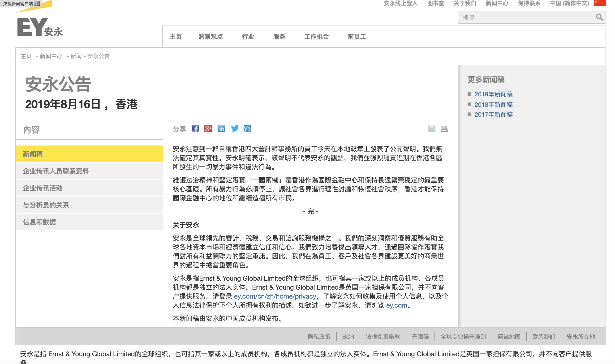
Task: Email this page envelope icon
Action: [x=431, y=128]
